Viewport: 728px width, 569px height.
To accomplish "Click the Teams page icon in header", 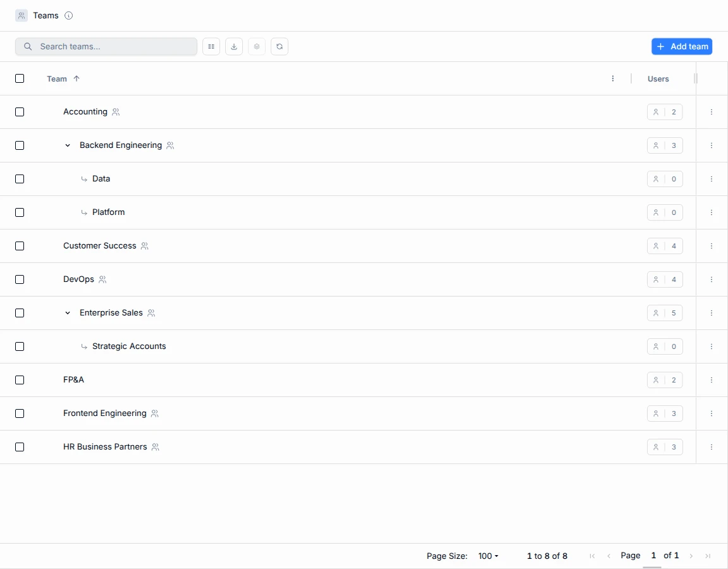I will [x=22, y=15].
